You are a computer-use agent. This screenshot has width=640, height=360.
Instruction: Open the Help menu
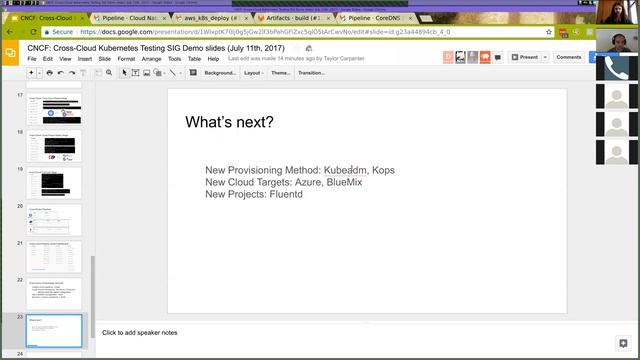[213, 59]
